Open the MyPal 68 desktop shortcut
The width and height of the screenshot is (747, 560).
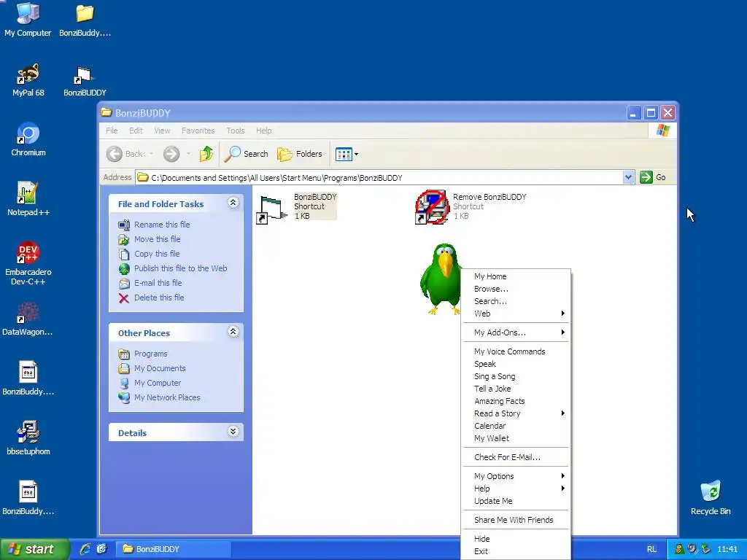click(28, 79)
